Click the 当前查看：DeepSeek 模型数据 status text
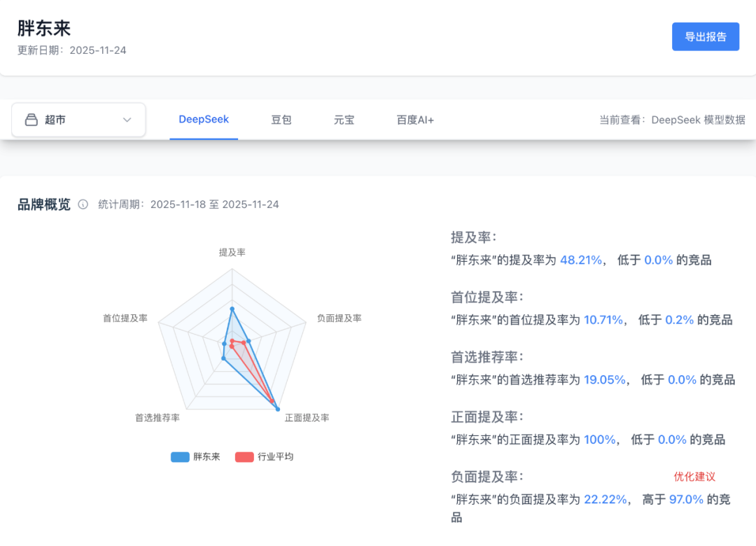This screenshot has width=756, height=546. coord(672,120)
